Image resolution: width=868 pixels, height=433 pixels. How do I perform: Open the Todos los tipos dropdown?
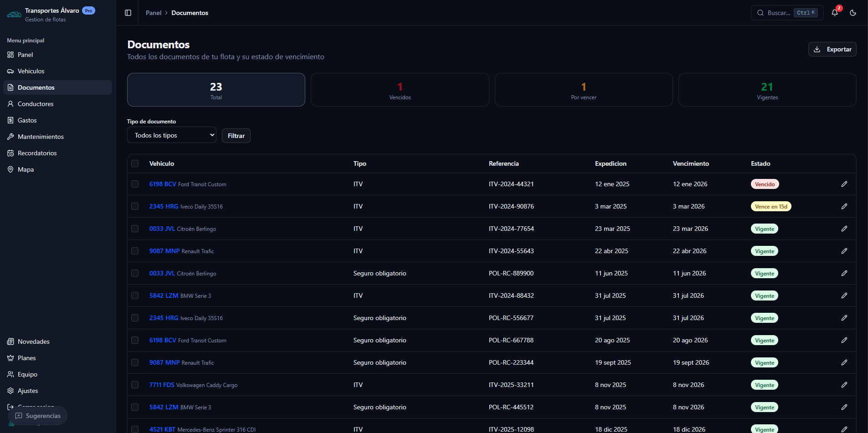171,135
